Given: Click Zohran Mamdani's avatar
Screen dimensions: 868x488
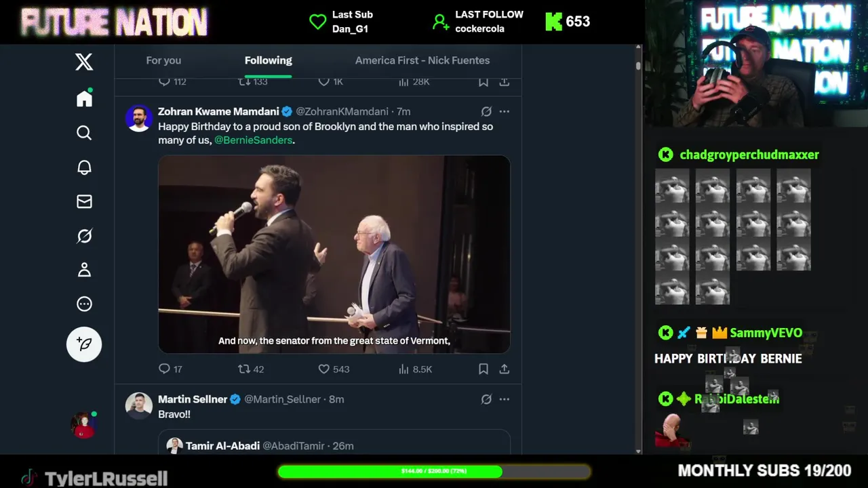Looking at the screenshot, I should pos(138,118).
